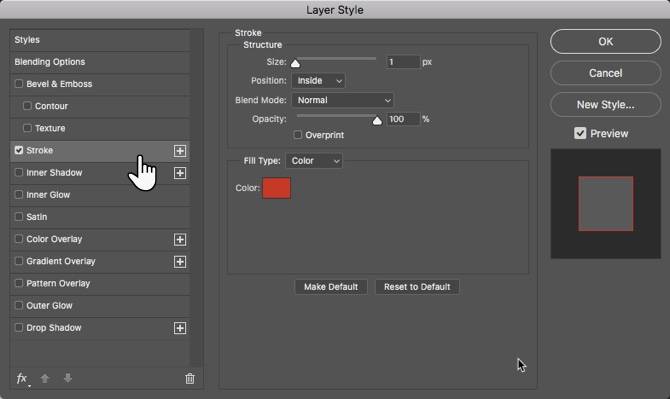The width and height of the screenshot is (670, 399).
Task: Click the Opacity slider handle
Action: (377, 121)
